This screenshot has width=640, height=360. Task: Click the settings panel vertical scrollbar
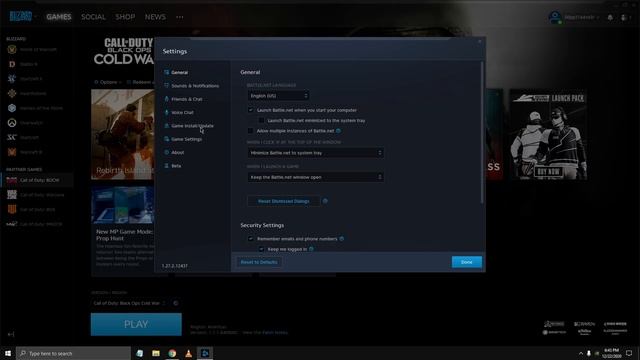point(482,133)
